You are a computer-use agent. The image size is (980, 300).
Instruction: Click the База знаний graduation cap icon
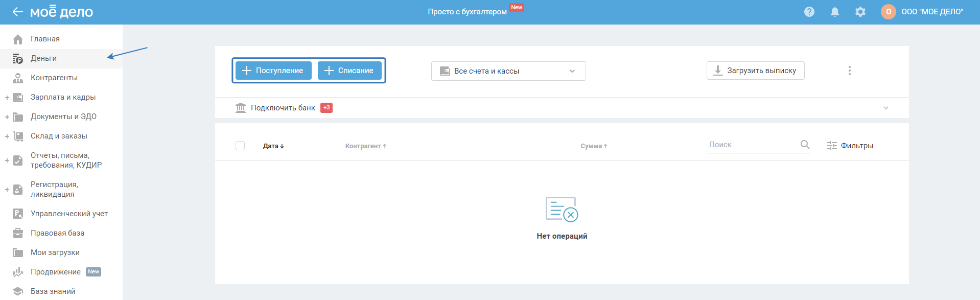[18, 292]
